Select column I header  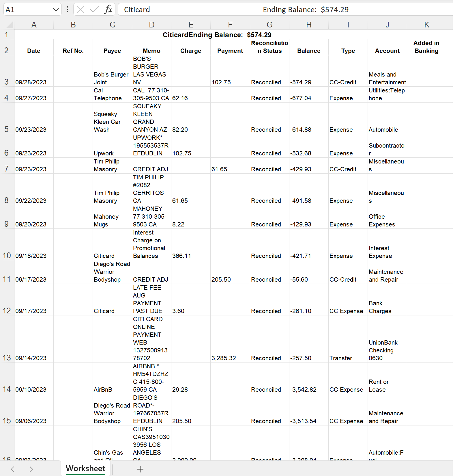coord(348,25)
